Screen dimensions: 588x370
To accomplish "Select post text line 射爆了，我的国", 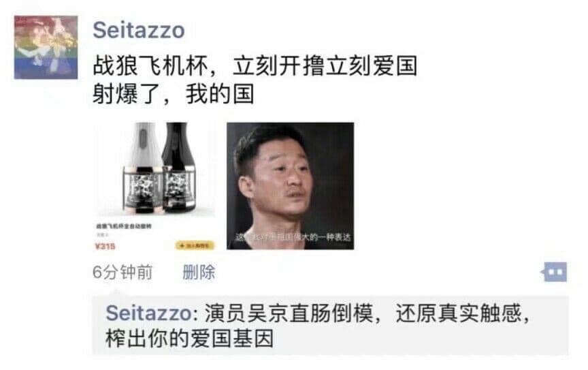I will coord(174,94).
